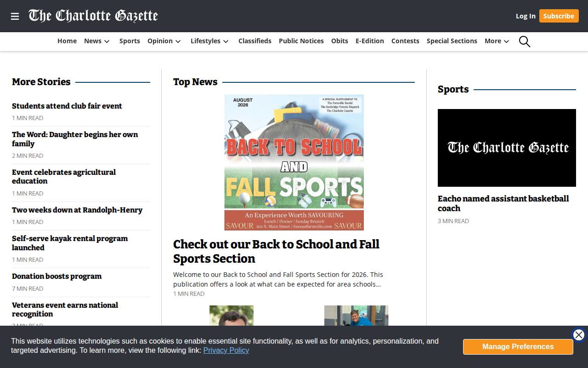Open the Obits page
Image resolution: width=588 pixels, height=368 pixels.
[x=339, y=41]
